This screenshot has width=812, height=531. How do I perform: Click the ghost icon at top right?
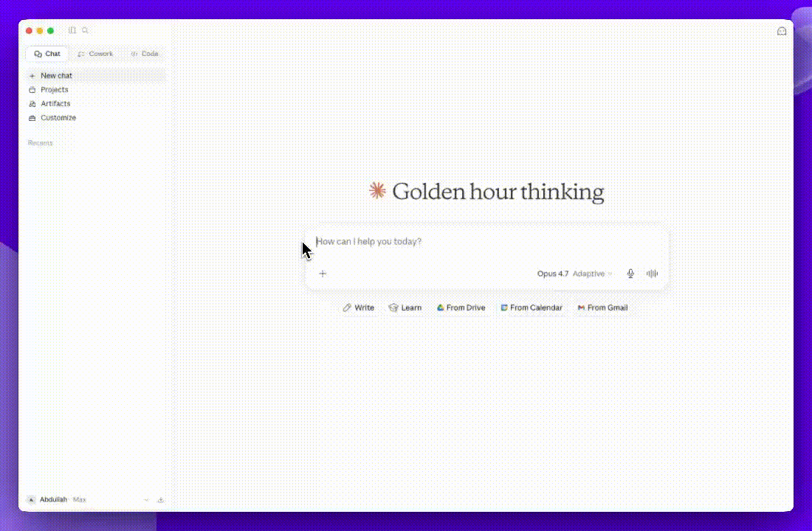pyautogui.click(x=782, y=32)
